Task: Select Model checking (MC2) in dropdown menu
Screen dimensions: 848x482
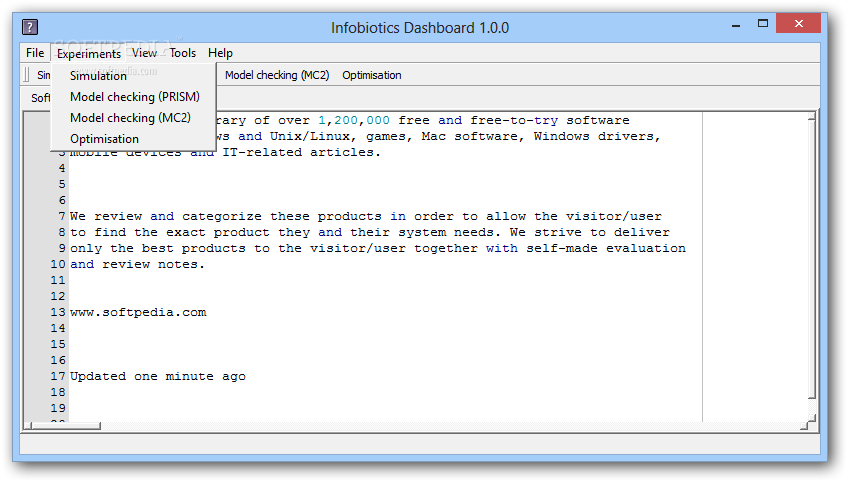Action: 134,118
